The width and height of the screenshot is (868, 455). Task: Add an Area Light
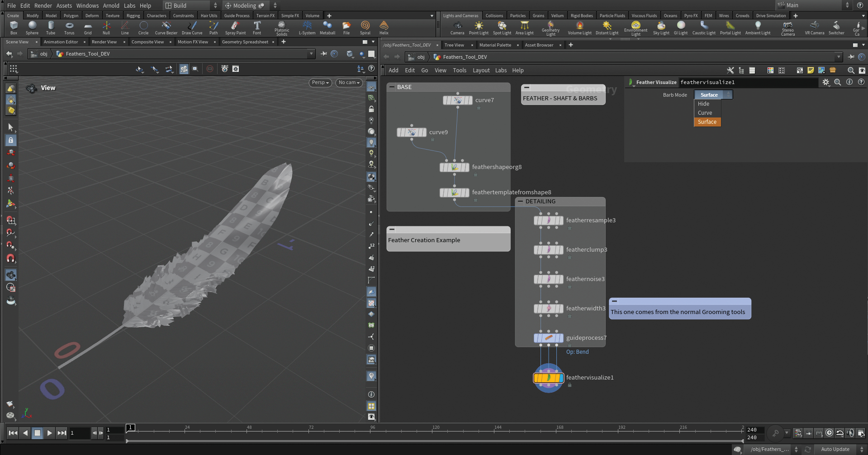[525, 28]
